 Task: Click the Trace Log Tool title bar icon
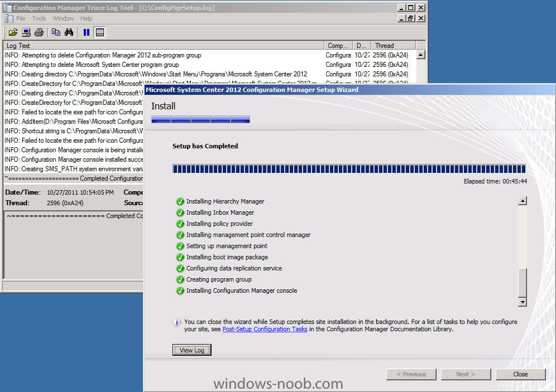tap(7, 7)
